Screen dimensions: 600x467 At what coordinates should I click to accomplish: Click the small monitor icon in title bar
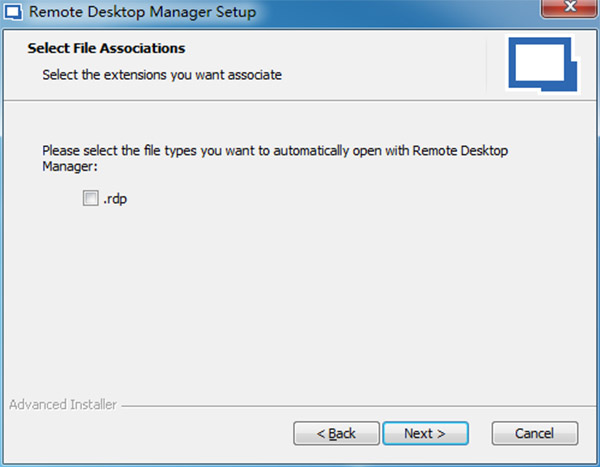pyautogui.click(x=13, y=13)
